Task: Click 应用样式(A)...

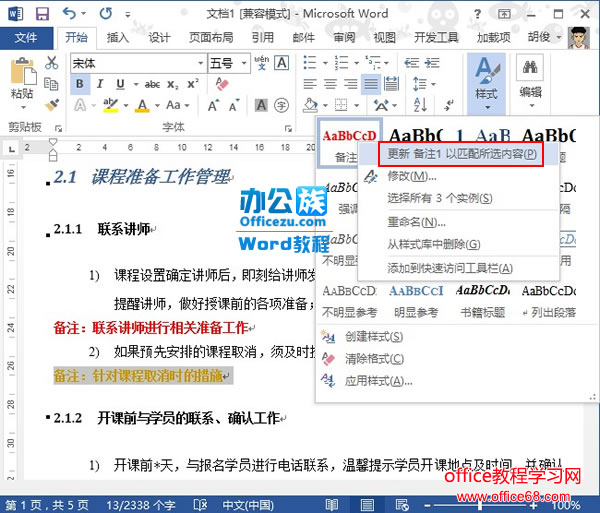Action: tap(378, 381)
